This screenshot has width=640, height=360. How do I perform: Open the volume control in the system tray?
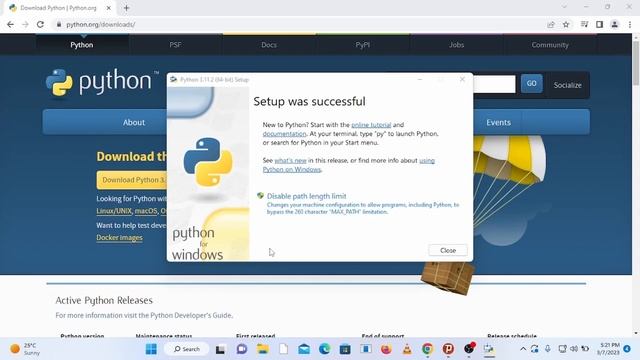(x=574, y=349)
